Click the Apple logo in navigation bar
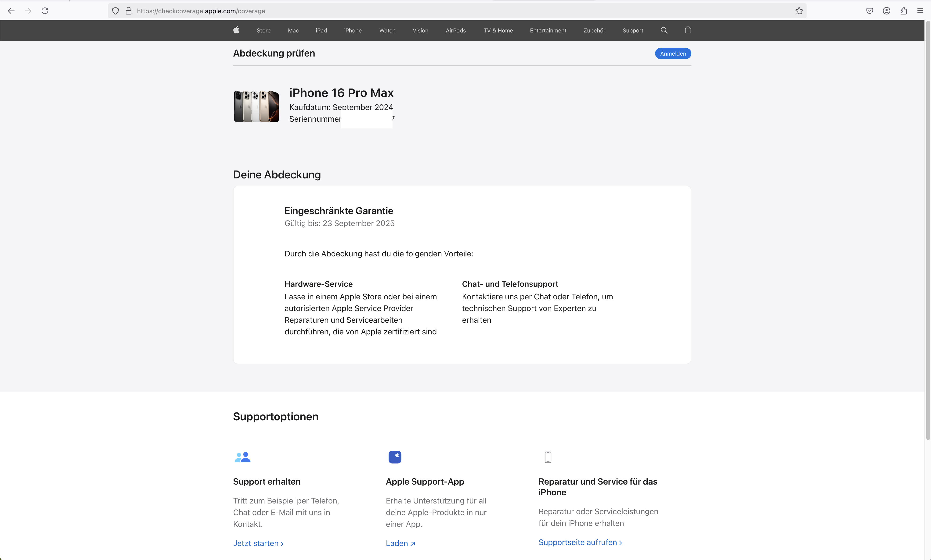Viewport: 931px width, 560px height. [236, 30]
